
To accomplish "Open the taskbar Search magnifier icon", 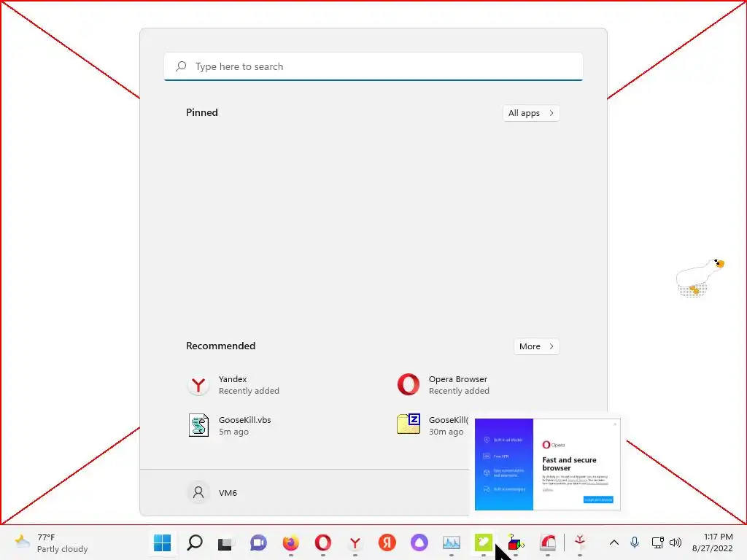I will point(194,542).
